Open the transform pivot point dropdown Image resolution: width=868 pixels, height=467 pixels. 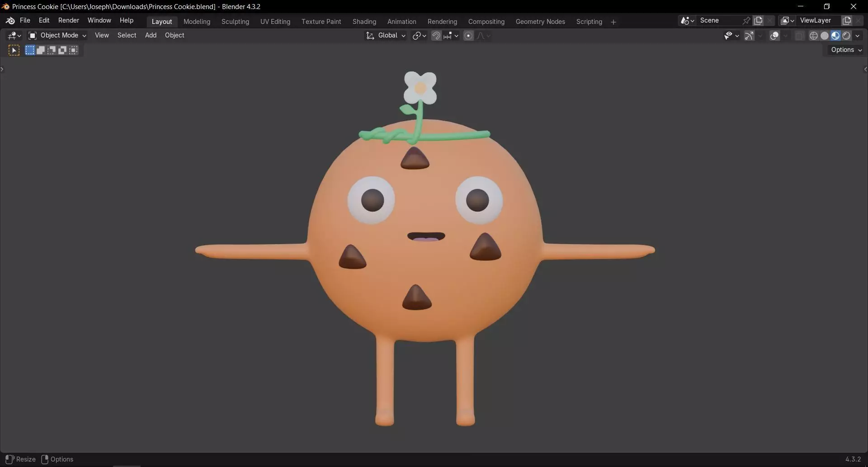tap(419, 36)
